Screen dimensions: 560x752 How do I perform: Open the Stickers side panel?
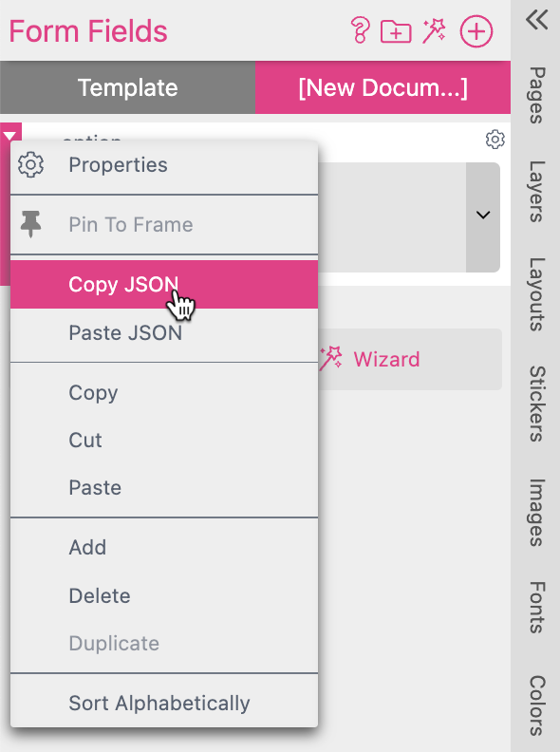pos(536,404)
